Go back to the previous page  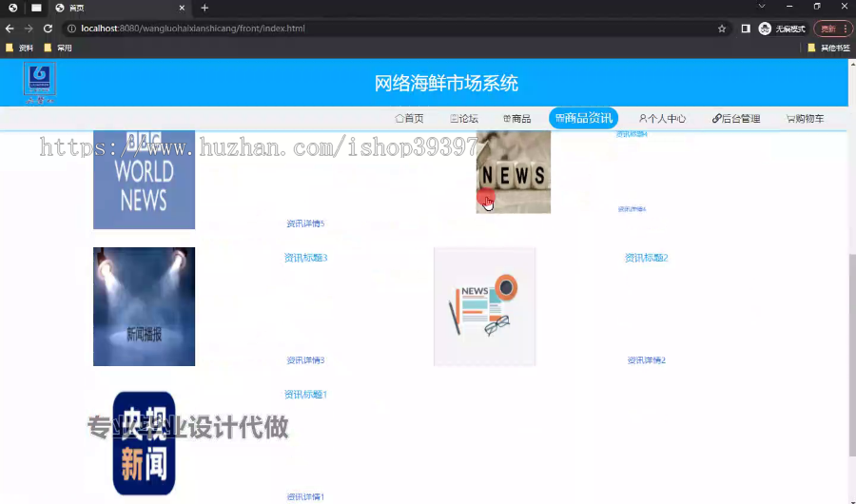[10, 29]
